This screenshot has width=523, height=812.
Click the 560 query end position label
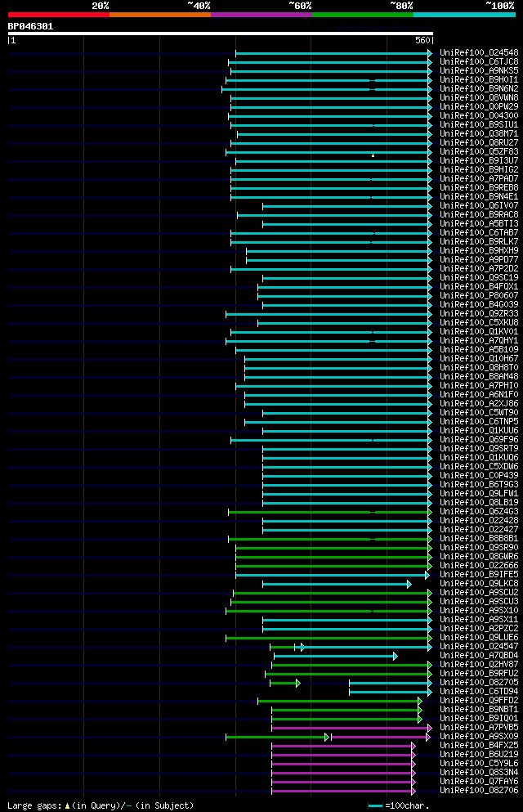(422, 40)
